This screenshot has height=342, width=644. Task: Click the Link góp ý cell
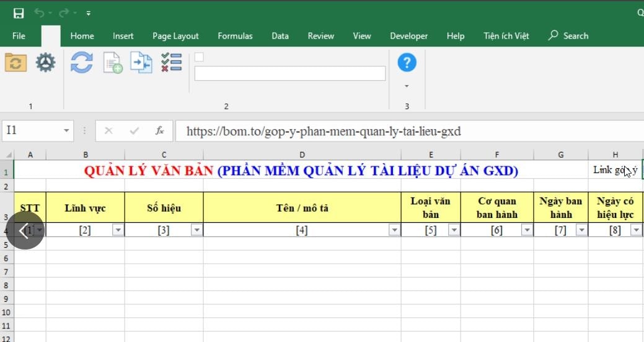pyautogui.click(x=614, y=170)
